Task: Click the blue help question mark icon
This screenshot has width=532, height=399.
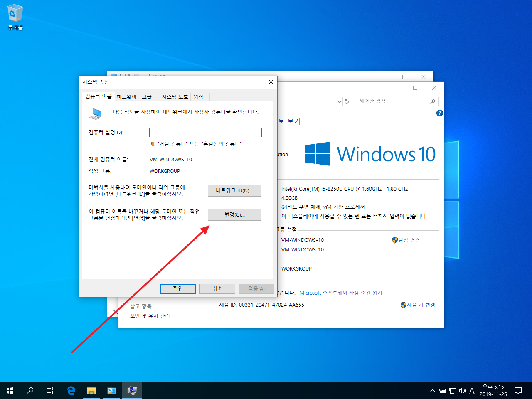Action: 439,113
